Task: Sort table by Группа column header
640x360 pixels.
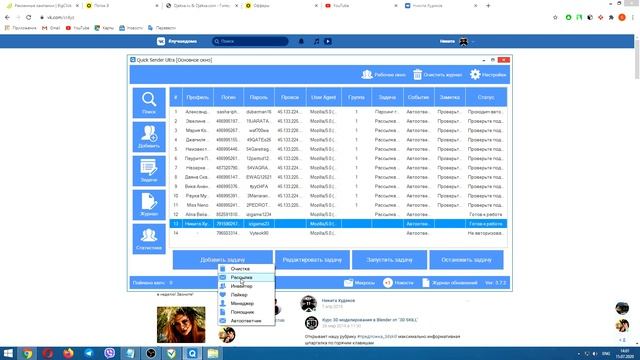Action: (x=356, y=97)
